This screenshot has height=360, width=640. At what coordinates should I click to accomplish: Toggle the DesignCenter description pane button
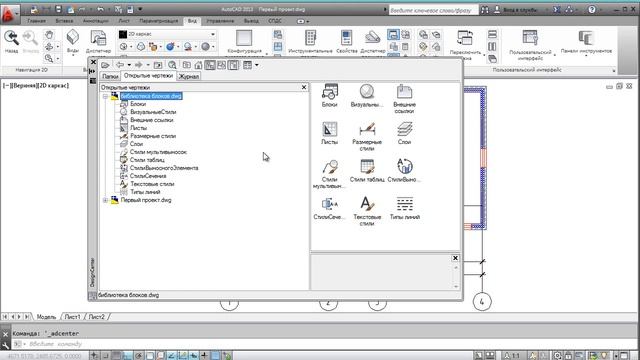pos(233,65)
